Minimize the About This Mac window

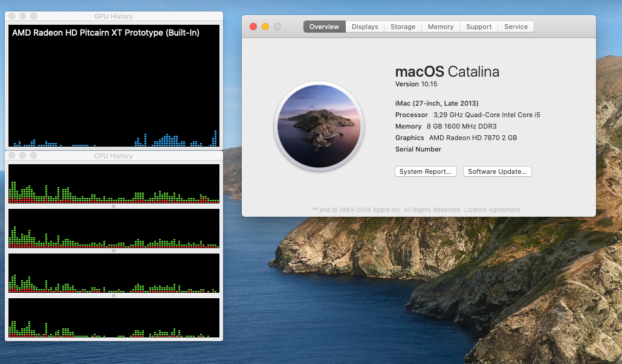tap(265, 27)
